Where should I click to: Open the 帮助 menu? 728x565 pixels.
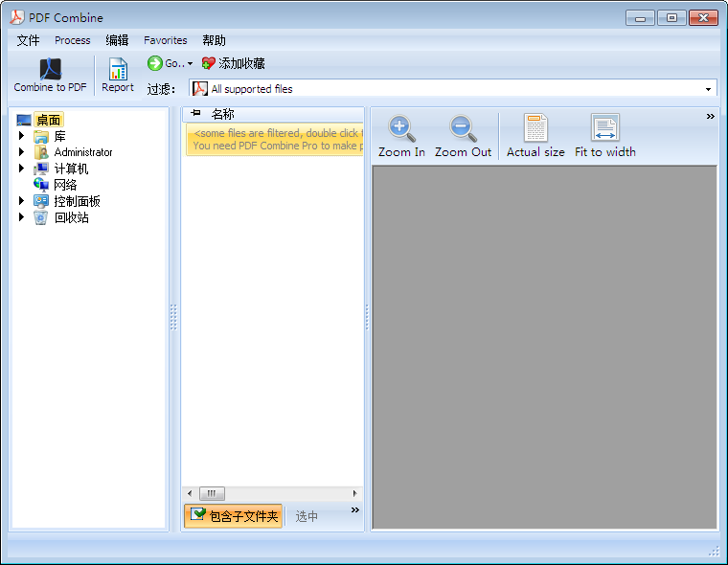214,40
